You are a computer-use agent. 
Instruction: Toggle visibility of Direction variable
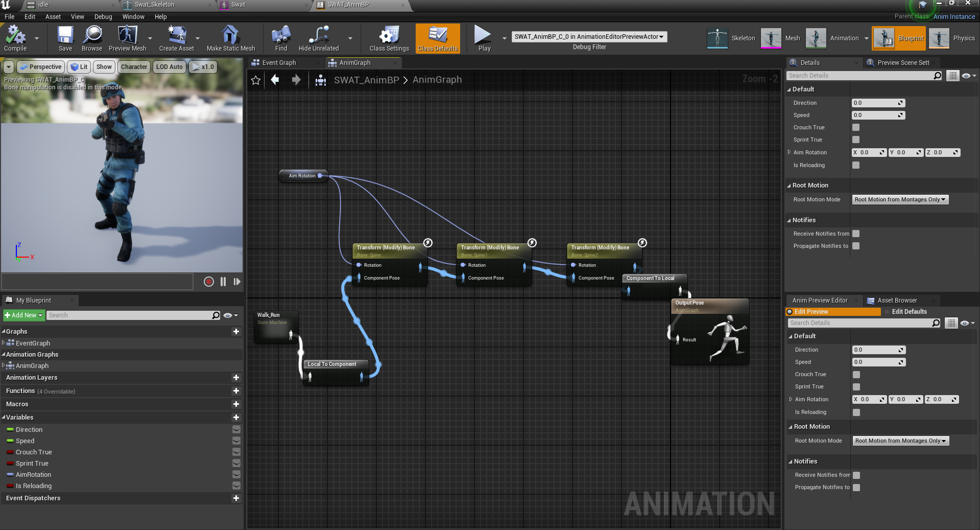pos(236,429)
